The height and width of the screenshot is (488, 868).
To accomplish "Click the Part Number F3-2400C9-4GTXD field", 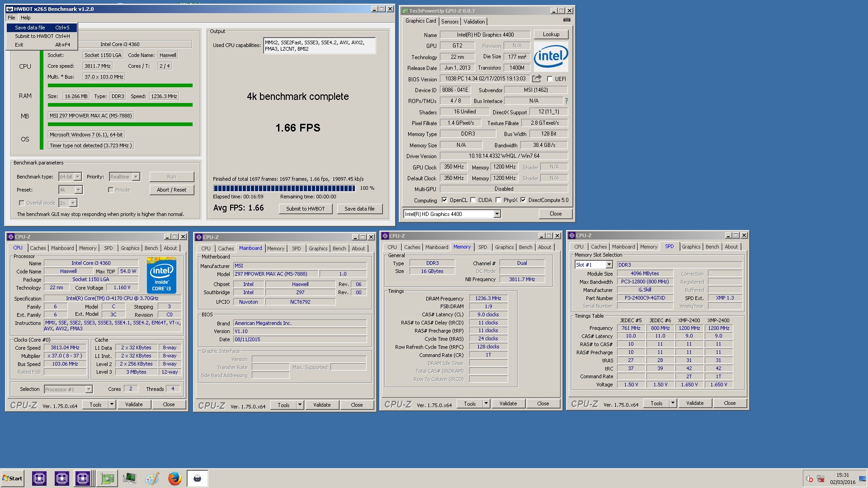I will (645, 298).
